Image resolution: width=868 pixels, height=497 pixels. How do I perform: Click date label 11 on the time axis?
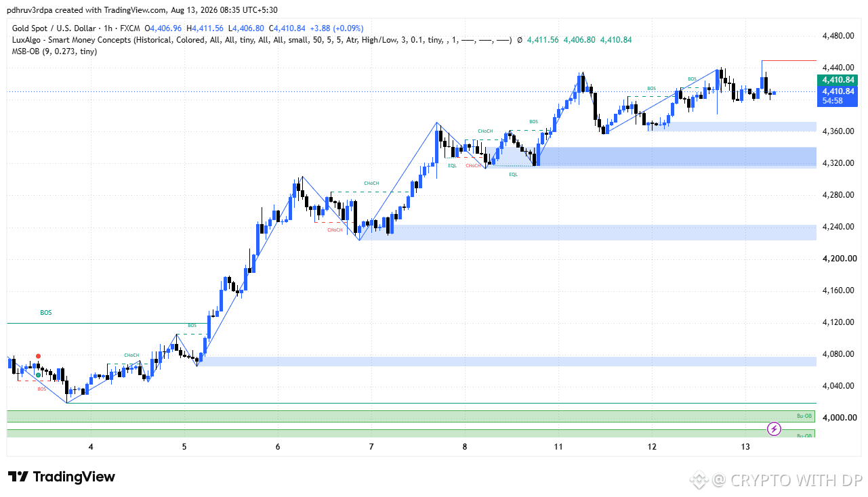[558, 447]
